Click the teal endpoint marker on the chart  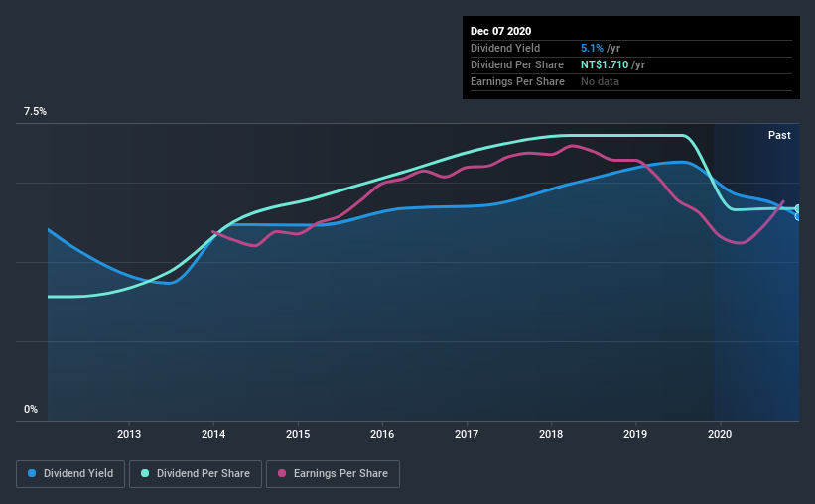(798, 209)
